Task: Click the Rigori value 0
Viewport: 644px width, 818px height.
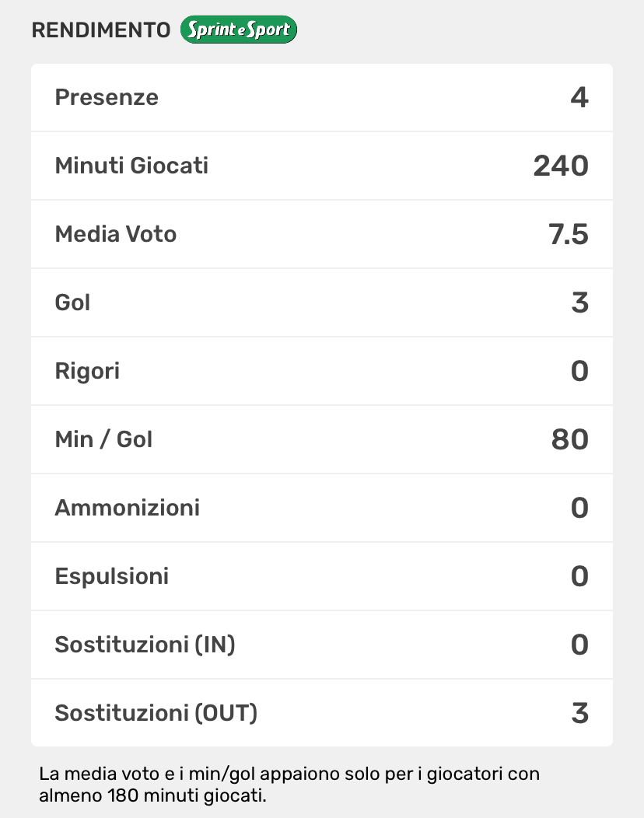Action: tap(579, 371)
